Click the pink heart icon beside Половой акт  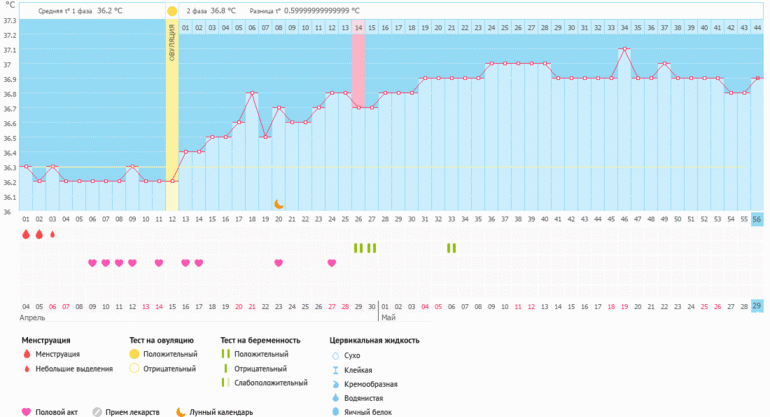(26, 411)
